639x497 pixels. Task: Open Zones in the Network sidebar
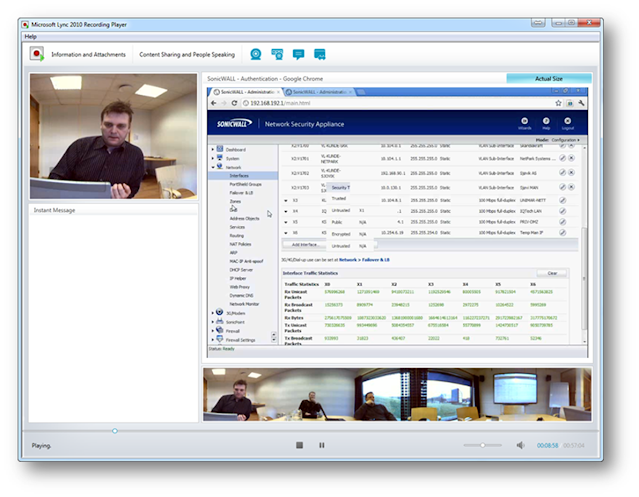point(235,201)
